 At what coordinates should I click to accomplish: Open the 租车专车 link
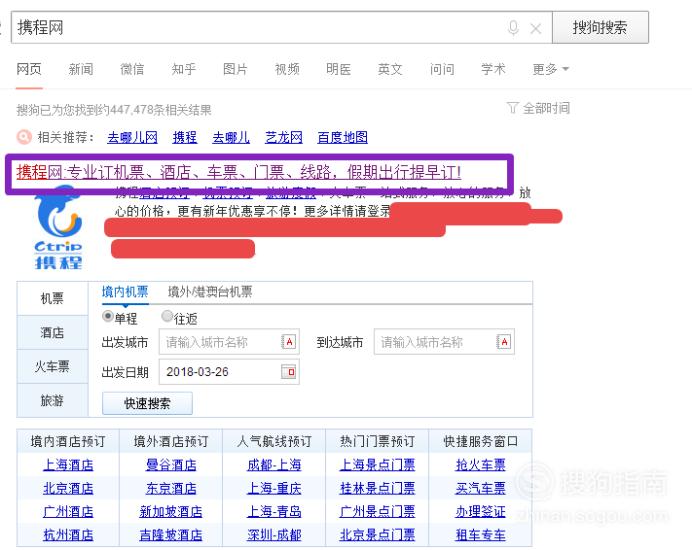(481, 535)
